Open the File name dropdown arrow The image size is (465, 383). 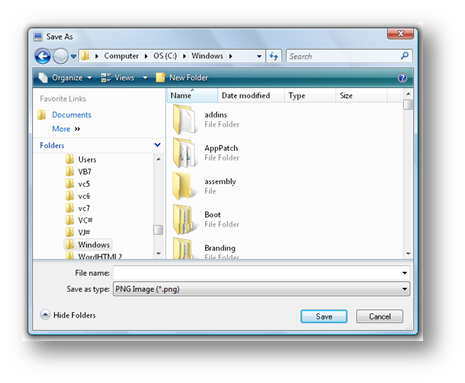tap(404, 273)
